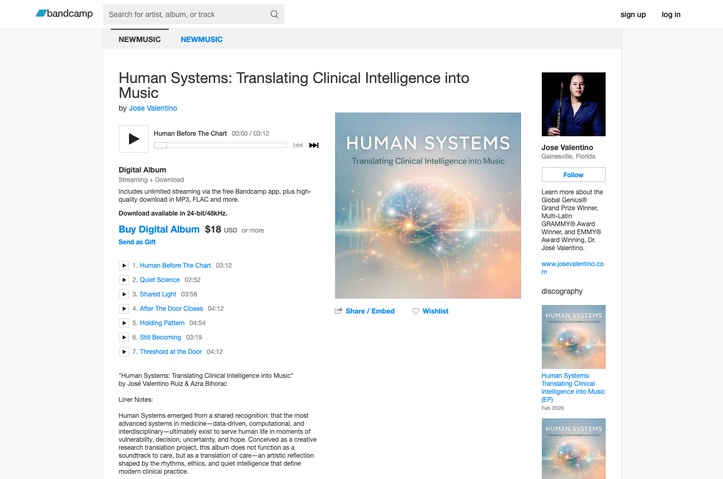Viewport: 723px width, 479px height.
Task: Play track 5 Holding Pattern
Action: pos(124,323)
